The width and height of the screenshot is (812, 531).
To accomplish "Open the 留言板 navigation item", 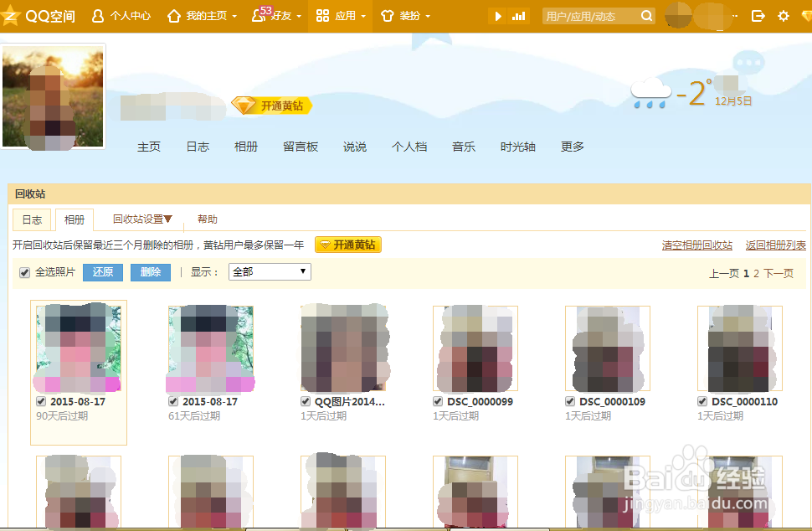I will pos(300,146).
